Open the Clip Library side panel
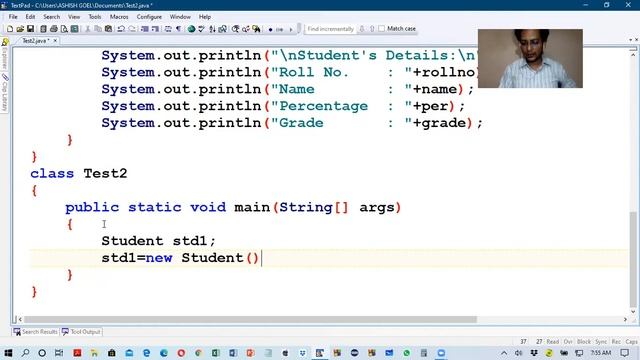This screenshot has height=360, width=640. click(x=4, y=92)
